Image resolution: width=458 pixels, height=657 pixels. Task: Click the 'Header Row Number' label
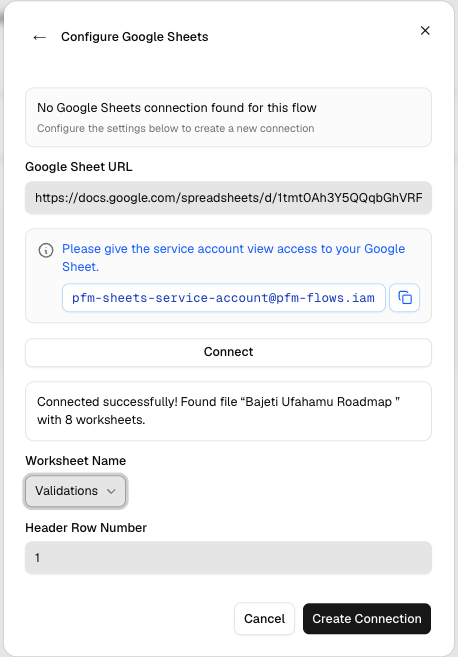click(x=86, y=528)
